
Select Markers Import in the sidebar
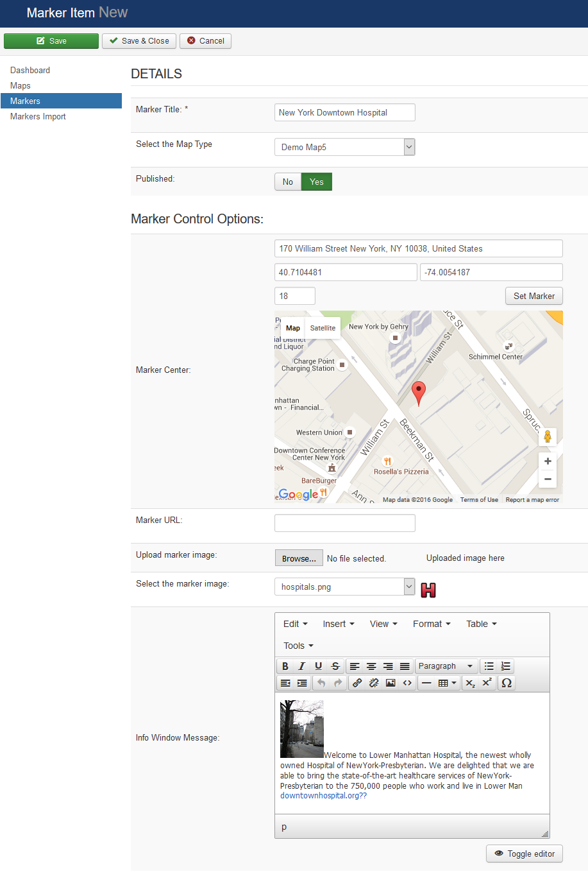tap(38, 117)
